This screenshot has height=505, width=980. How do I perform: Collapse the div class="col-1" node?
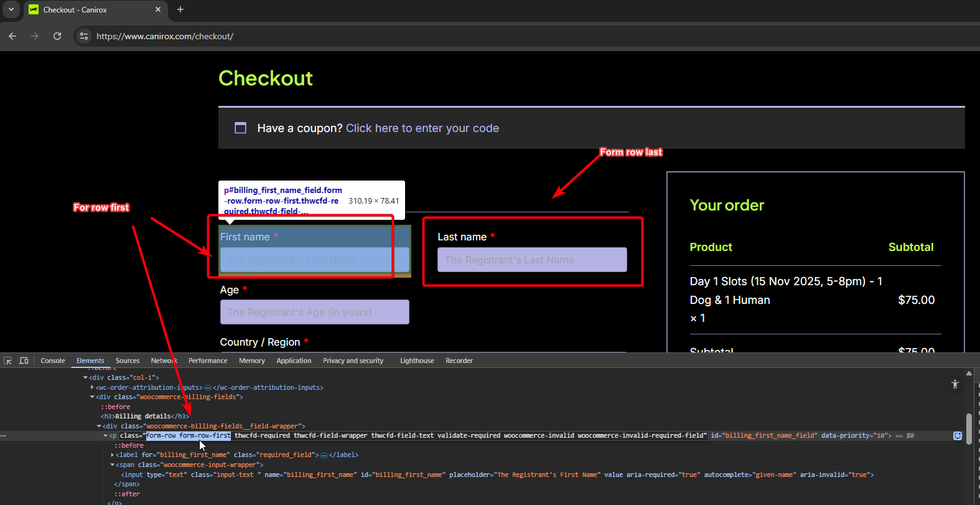point(85,377)
